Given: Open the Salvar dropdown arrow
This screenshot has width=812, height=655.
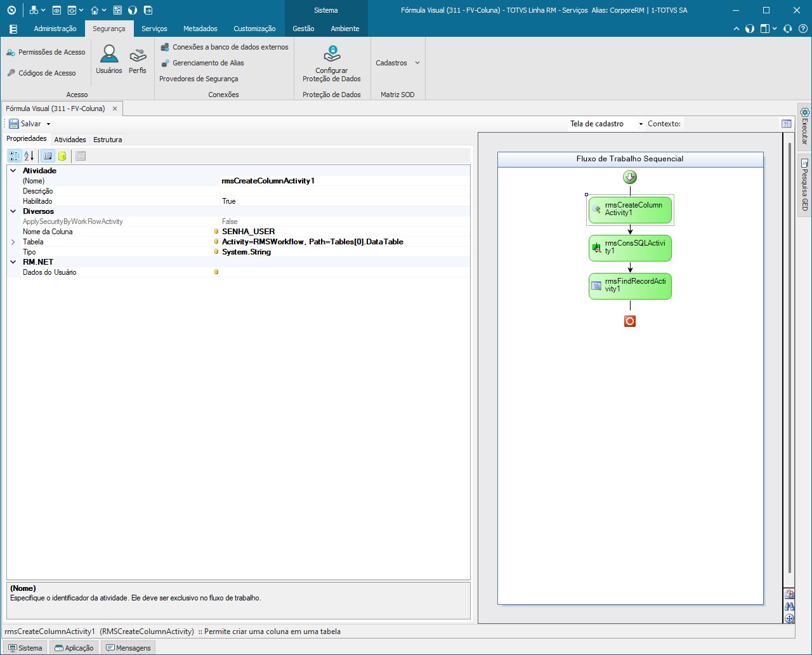Looking at the screenshot, I should (48, 124).
